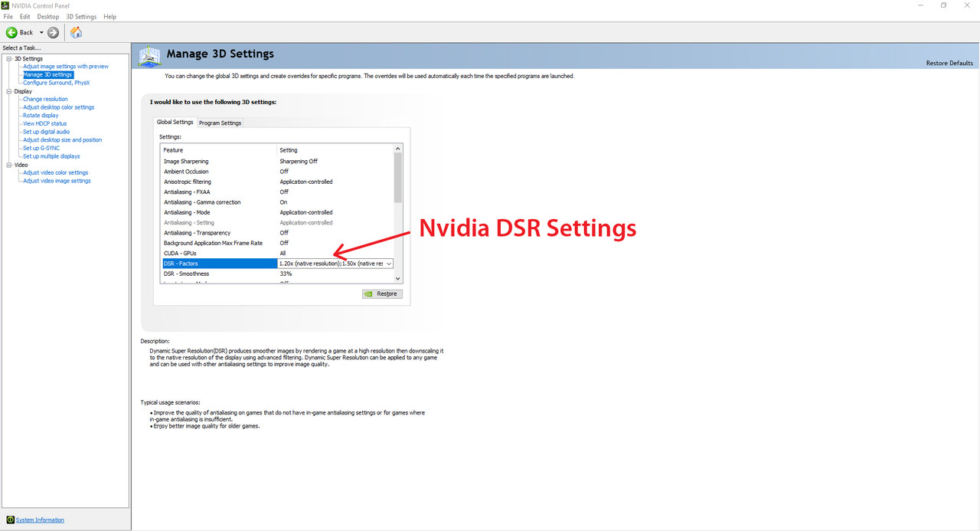Open Set up digital audio

point(46,132)
